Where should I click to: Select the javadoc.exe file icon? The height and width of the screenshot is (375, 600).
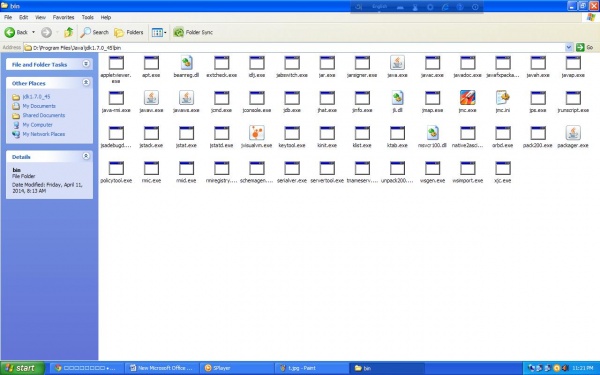point(468,63)
